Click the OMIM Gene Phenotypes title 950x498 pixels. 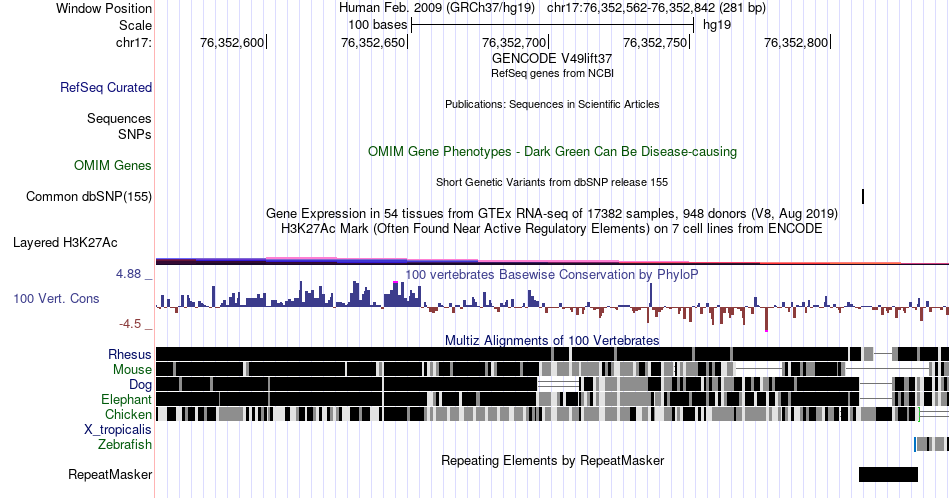(552, 151)
